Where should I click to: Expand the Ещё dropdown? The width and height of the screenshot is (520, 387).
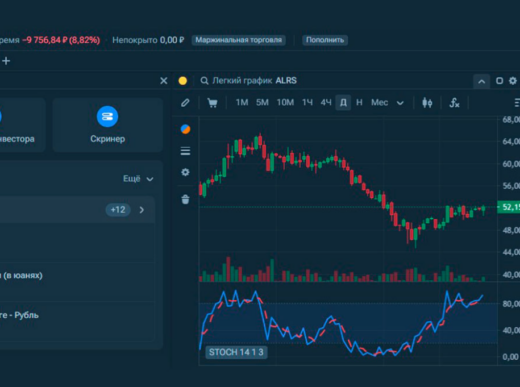138,179
